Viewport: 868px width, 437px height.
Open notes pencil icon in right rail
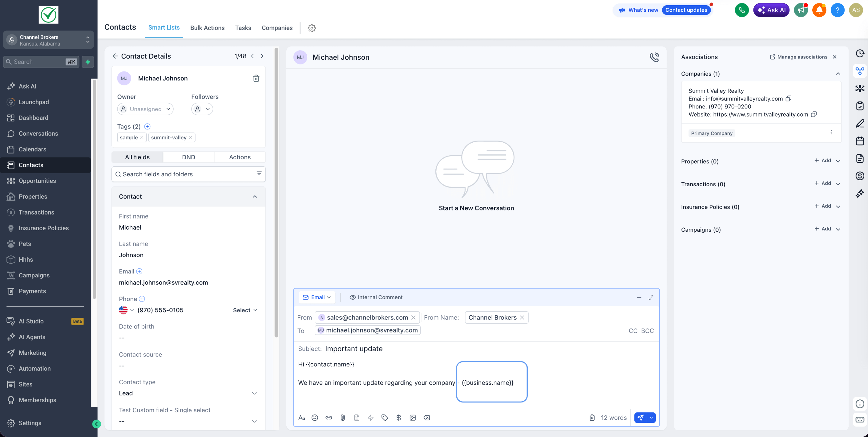860,123
